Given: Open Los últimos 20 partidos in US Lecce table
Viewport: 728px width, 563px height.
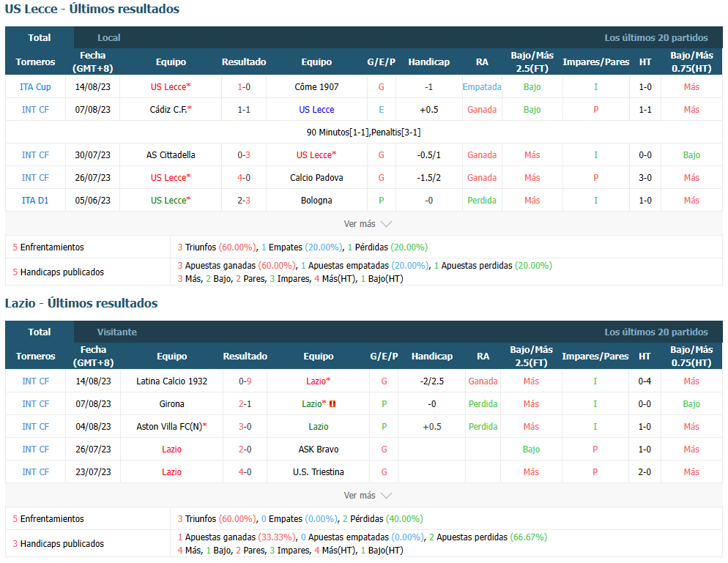Looking at the screenshot, I should (656, 37).
